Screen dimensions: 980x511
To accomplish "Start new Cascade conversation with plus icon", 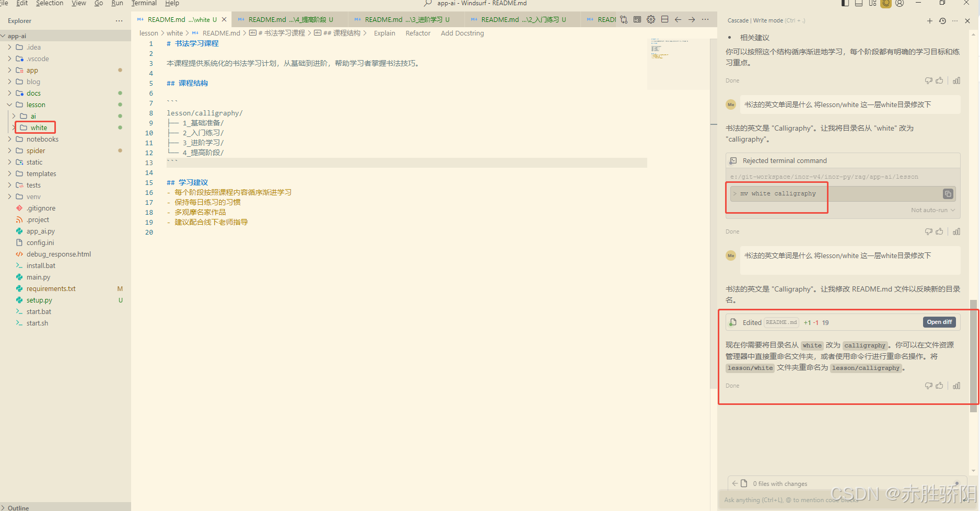I will click(x=930, y=21).
